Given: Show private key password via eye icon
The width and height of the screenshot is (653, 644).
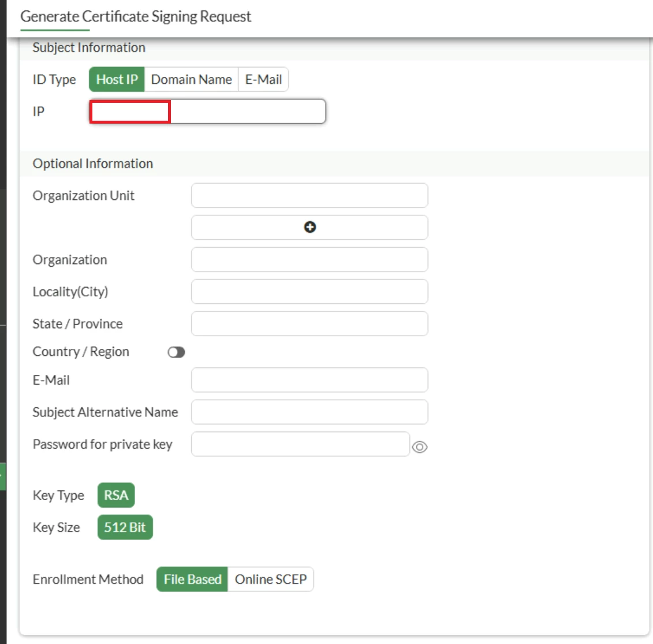Looking at the screenshot, I should click(419, 447).
